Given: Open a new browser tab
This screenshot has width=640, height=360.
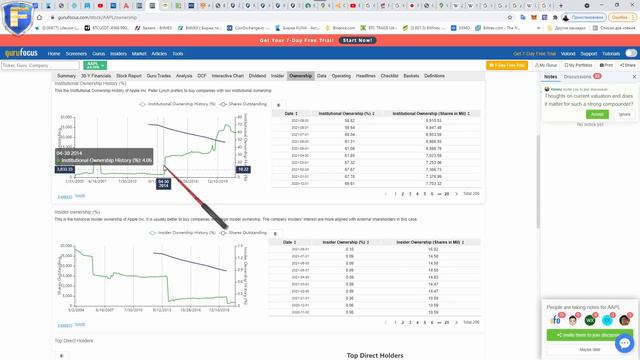Looking at the screenshot, I should (560, 5).
